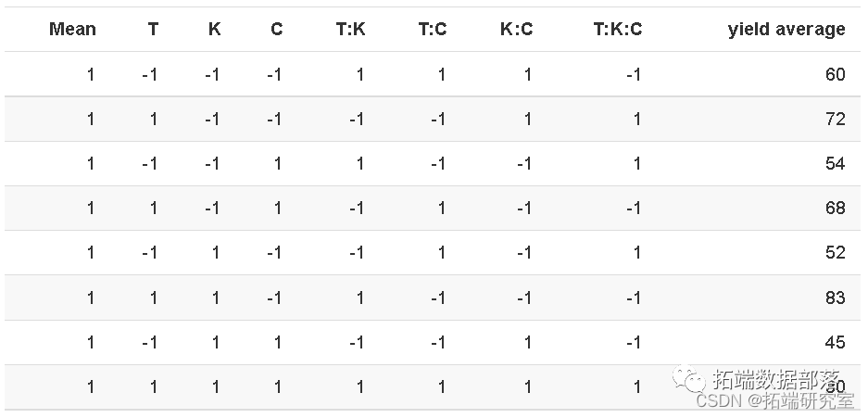Select the K column header

click(215, 30)
